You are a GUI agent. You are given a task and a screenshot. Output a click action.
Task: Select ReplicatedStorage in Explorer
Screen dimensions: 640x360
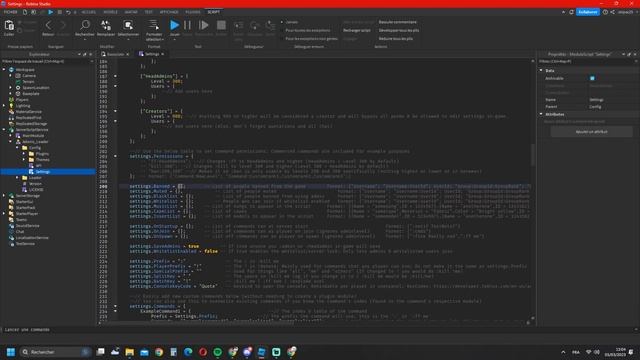[31, 123]
